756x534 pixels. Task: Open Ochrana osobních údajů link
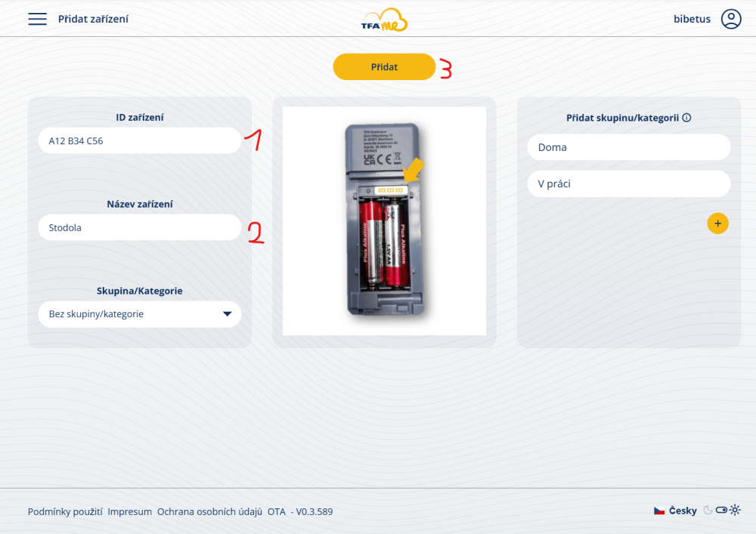tap(209, 511)
